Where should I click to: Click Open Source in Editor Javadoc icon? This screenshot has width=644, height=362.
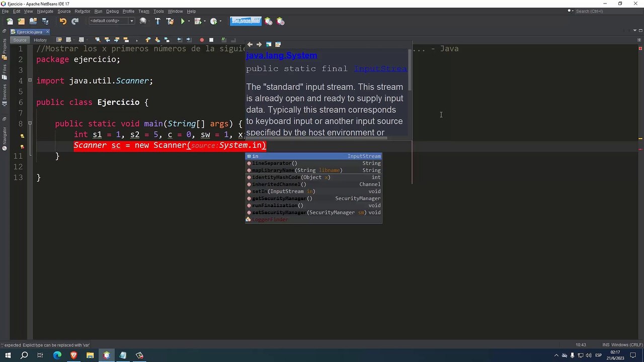pos(278,44)
